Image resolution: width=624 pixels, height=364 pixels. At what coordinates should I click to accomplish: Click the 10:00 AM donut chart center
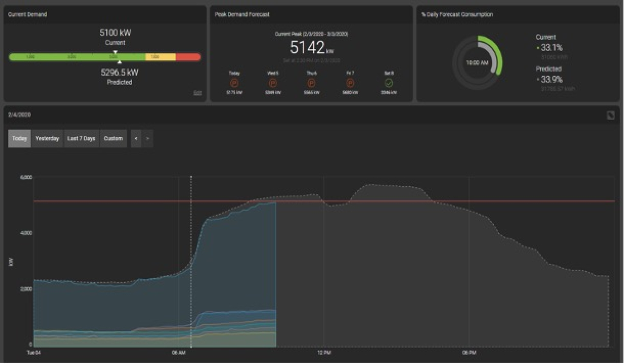click(x=477, y=63)
